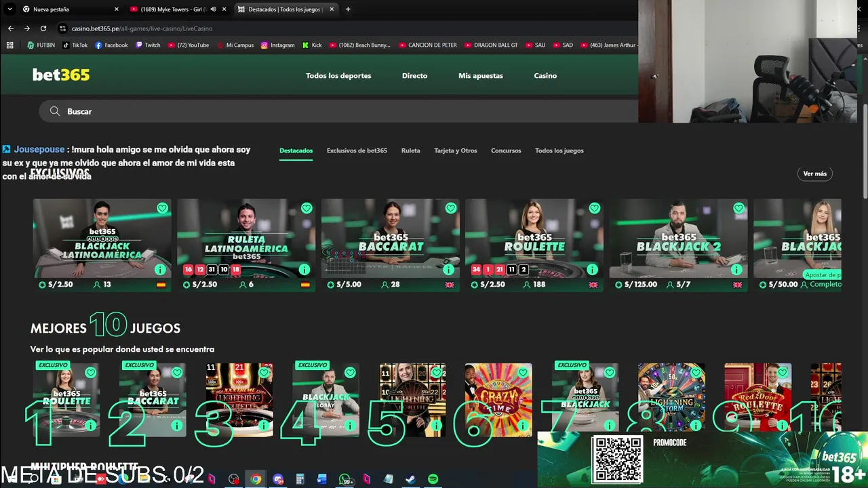Open the Facebook bookmark
This screenshot has width=868, height=488.
pos(111,45)
